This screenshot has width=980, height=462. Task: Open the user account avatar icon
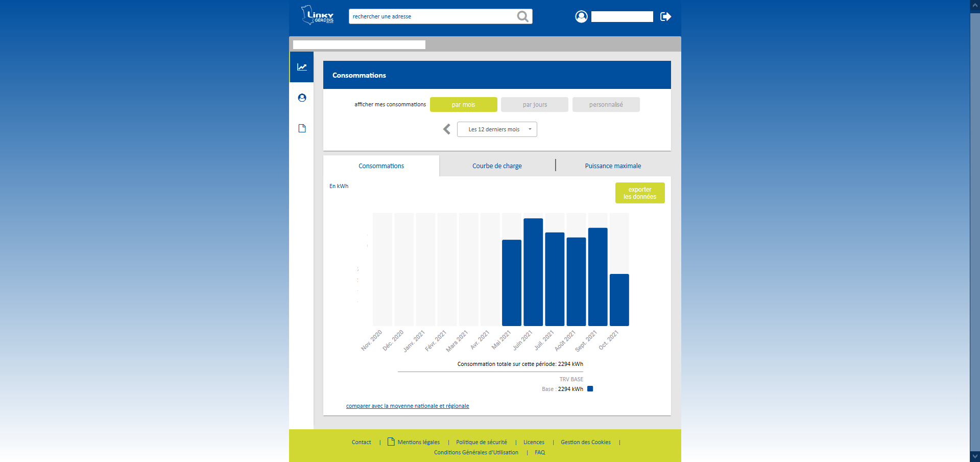pyautogui.click(x=581, y=16)
